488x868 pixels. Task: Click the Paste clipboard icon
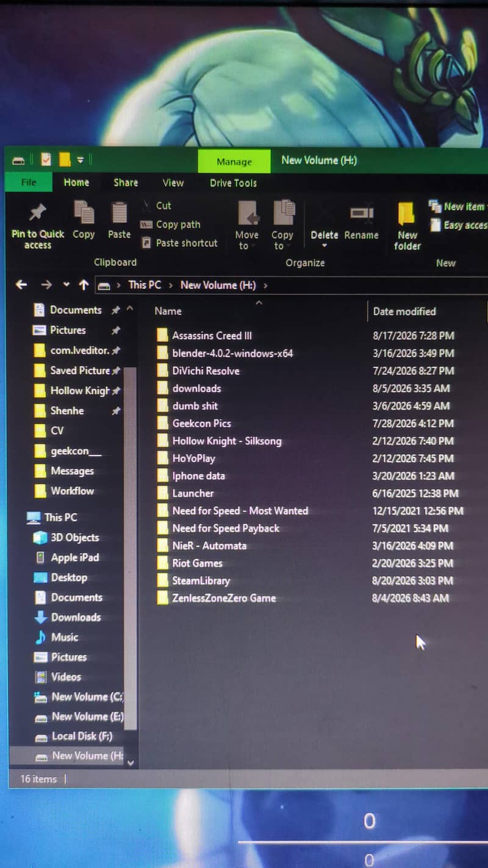tap(119, 213)
